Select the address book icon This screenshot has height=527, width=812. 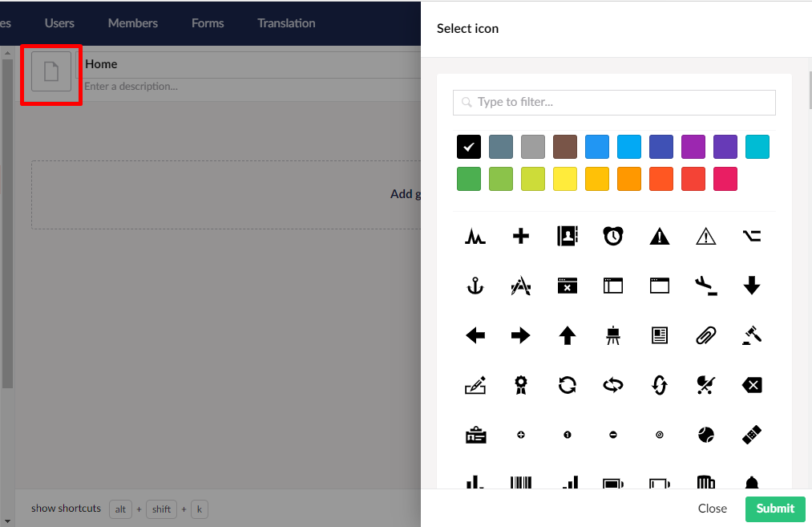[x=567, y=236]
